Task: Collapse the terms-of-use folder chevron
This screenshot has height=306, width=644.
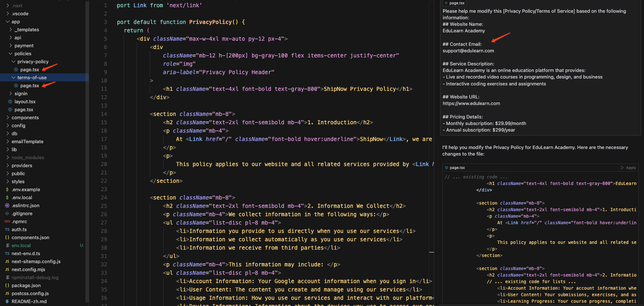Action: [x=13, y=77]
